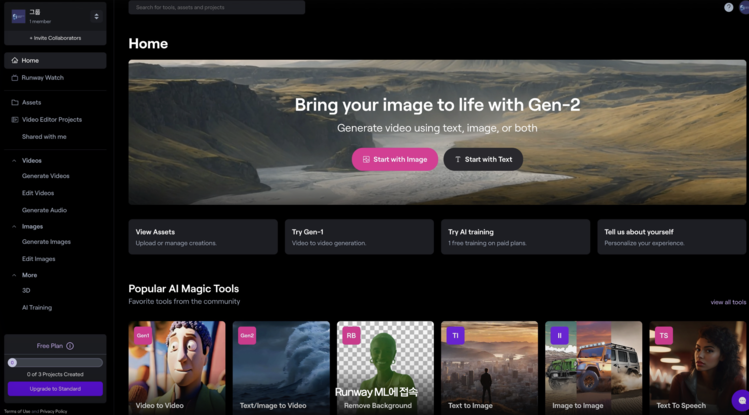Open the View Assets card

[x=203, y=237]
